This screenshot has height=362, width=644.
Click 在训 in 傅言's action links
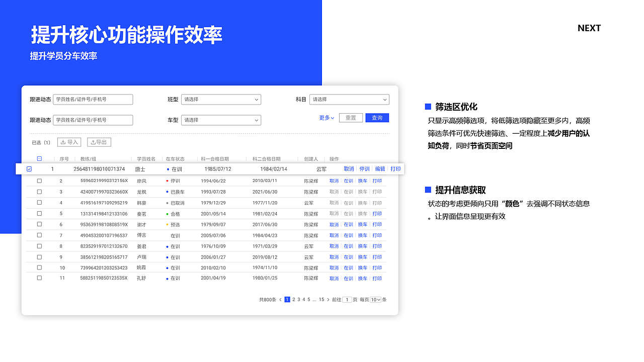[348, 235]
